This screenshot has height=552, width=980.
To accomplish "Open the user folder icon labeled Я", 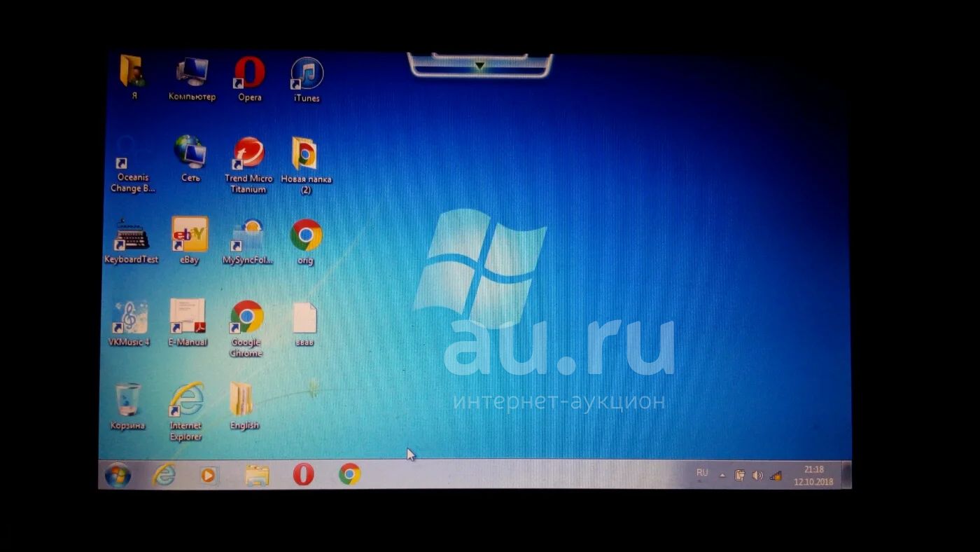I will pyautogui.click(x=133, y=71).
